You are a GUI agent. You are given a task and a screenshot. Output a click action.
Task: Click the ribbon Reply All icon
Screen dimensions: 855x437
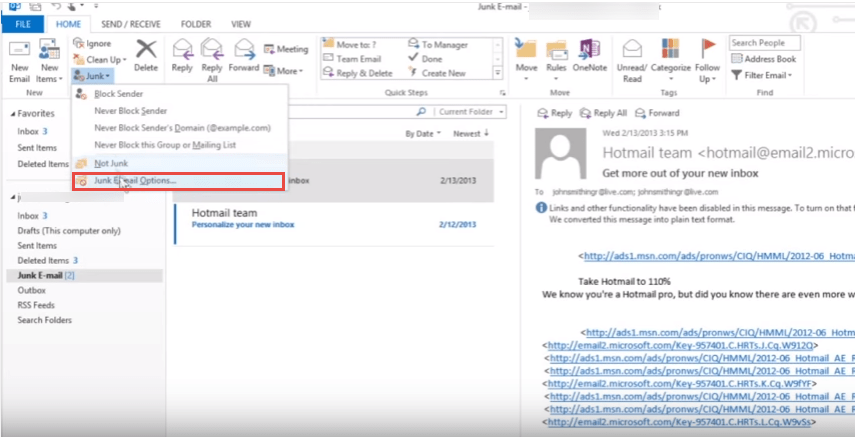pos(212,60)
